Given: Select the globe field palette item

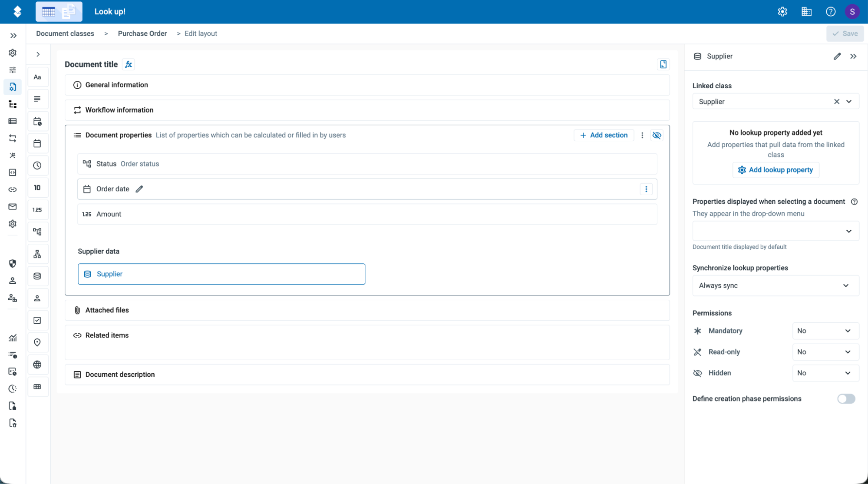Looking at the screenshot, I should pos(38,365).
